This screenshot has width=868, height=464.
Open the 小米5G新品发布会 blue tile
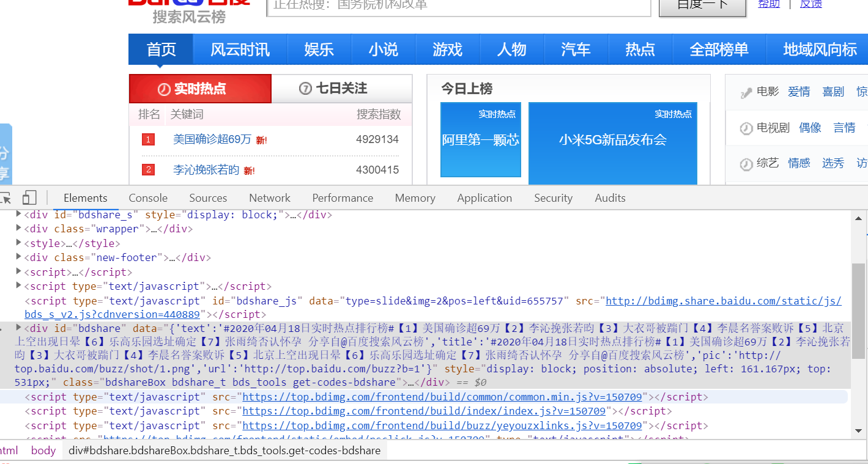coord(612,143)
